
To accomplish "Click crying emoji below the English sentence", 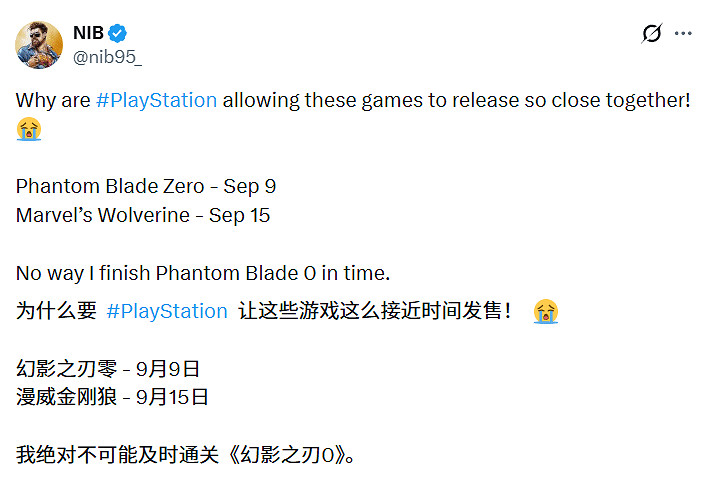I will click(x=30, y=128).
